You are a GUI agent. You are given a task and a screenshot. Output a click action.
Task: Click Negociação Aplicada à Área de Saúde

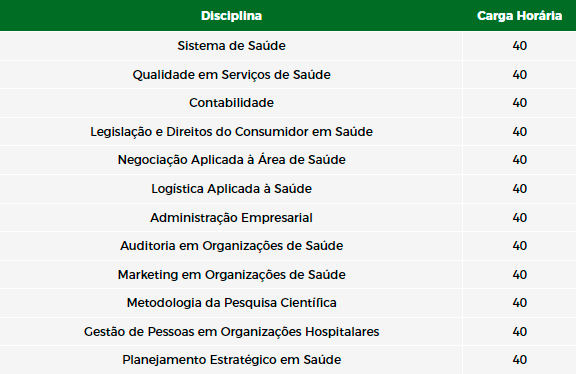tap(231, 159)
